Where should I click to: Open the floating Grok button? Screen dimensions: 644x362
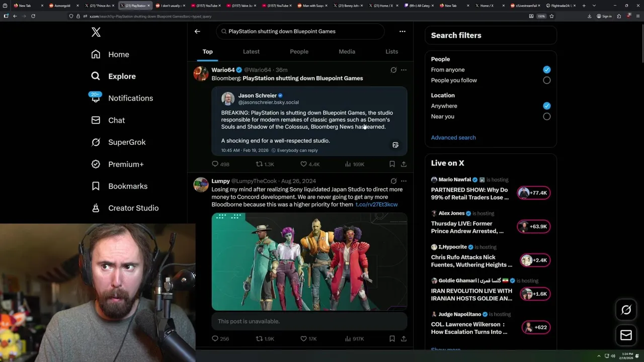pos(626,310)
